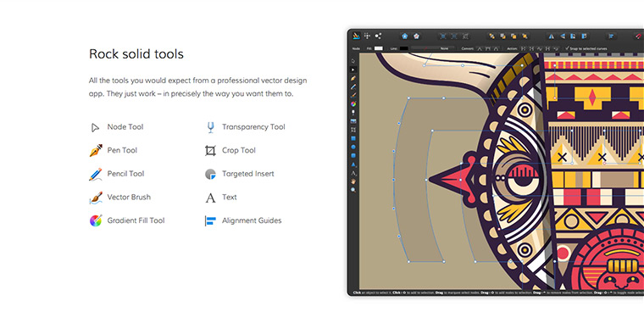The width and height of the screenshot is (644, 329).
Task: Select the Zoom magnifier tool
Action: coord(353,190)
